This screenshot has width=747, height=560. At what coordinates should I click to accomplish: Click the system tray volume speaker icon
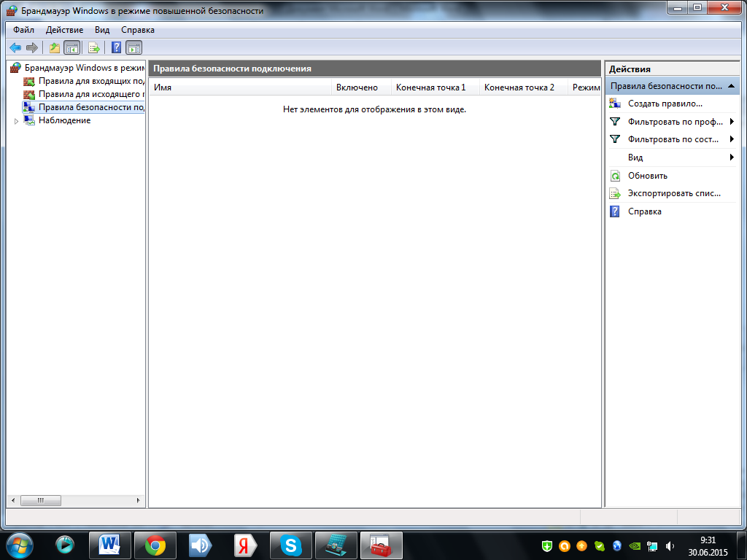[x=670, y=545]
